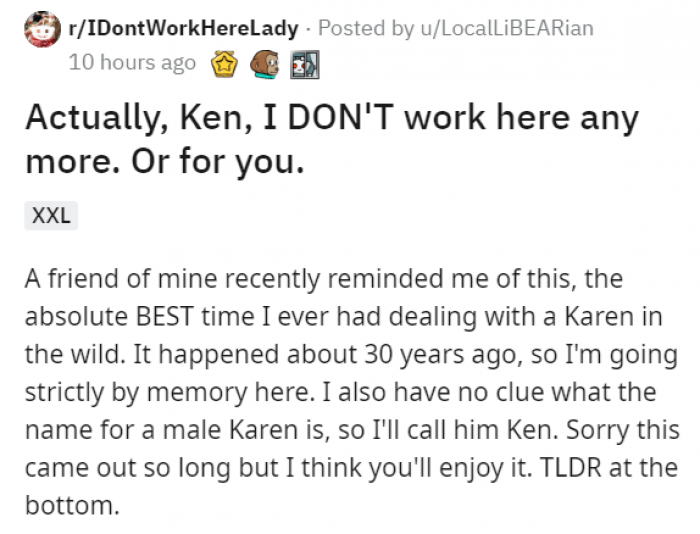Screen dimensions: 700x534
Task: Click the word 'bottom.' ending the paragraph
Action: click(x=73, y=507)
